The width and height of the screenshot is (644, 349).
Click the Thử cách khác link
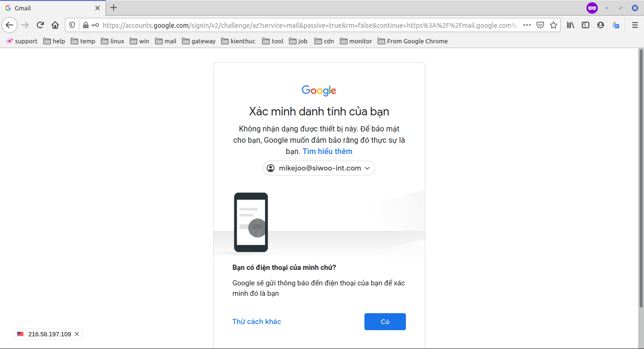pos(256,322)
